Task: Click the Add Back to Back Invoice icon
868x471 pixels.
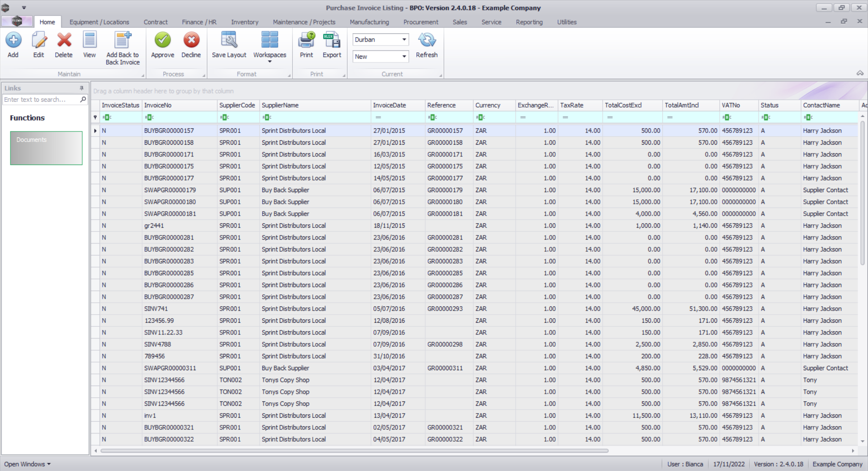Action: tap(123, 41)
